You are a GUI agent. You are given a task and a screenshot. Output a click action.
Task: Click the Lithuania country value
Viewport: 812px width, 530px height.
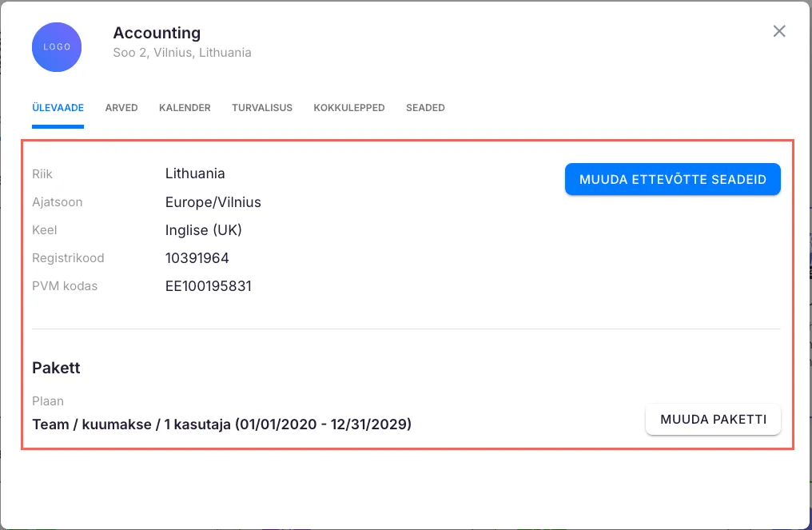click(x=195, y=173)
